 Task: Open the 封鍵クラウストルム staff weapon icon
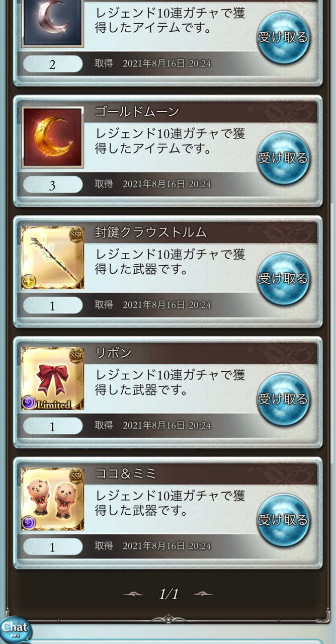coord(52,258)
